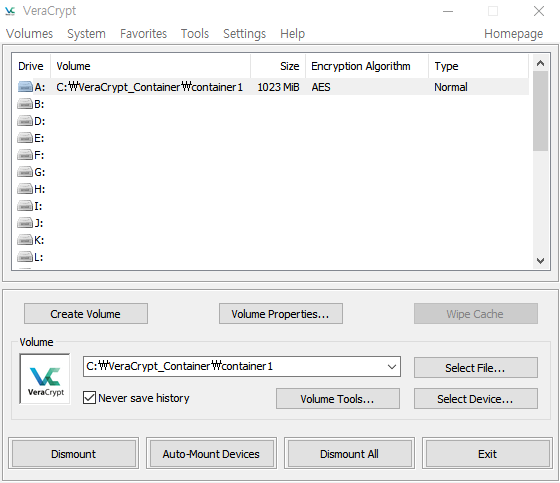Click the Create Volume button
This screenshot has width=560, height=483.
pos(86,314)
